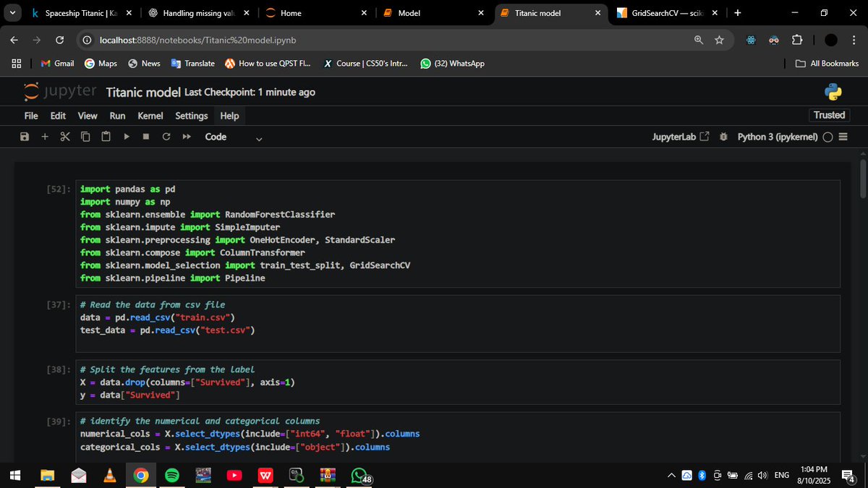This screenshot has height=488, width=868.
Task: Open the CS50 Course bookmark
Action: pyautogui.click(x=365, y=64)
